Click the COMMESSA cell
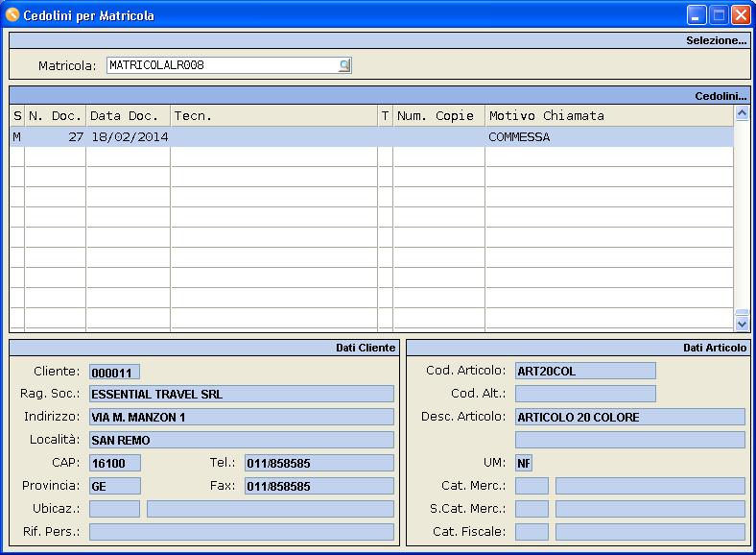 609,137
